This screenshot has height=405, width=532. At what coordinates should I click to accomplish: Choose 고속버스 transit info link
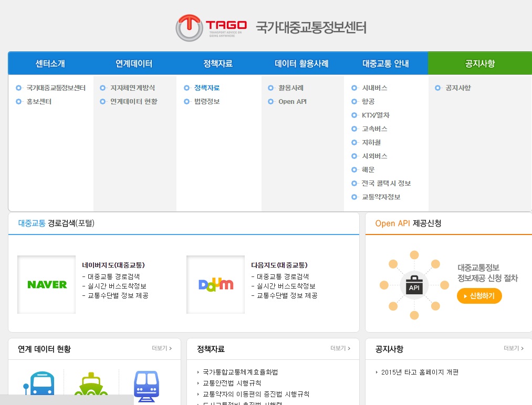374,129
